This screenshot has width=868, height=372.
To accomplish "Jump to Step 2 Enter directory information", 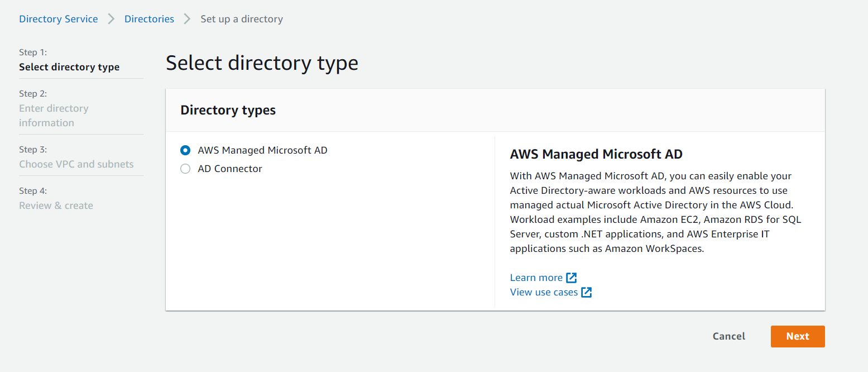I will pos(54,116).
